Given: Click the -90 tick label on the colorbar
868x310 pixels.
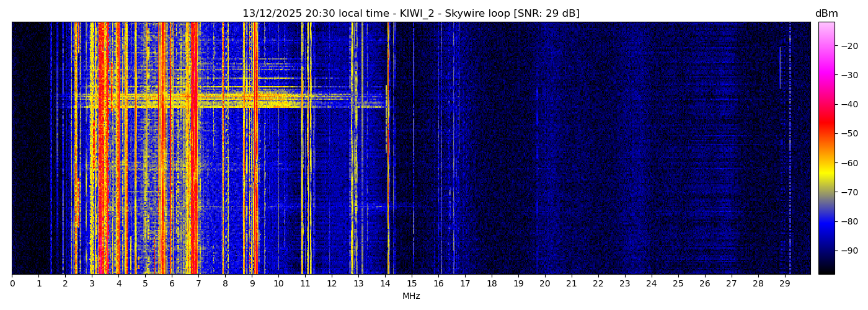Looking at the screenshot, I should point(847,250).
